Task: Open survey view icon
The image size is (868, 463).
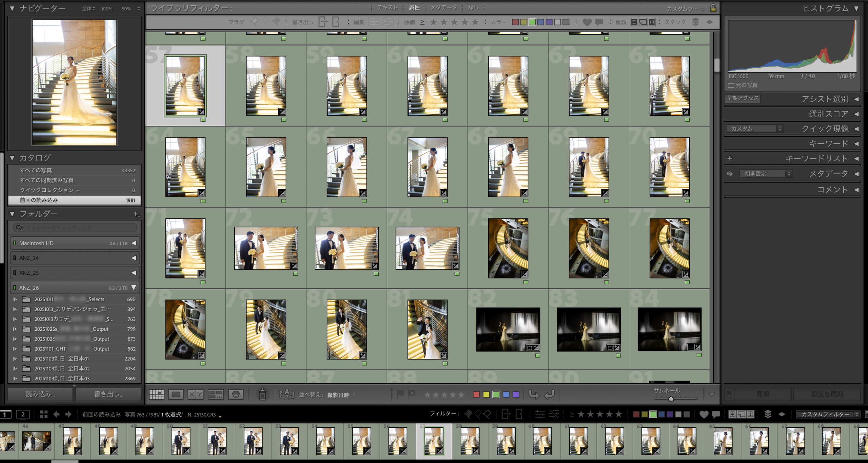Action: (x=216, y=394)
